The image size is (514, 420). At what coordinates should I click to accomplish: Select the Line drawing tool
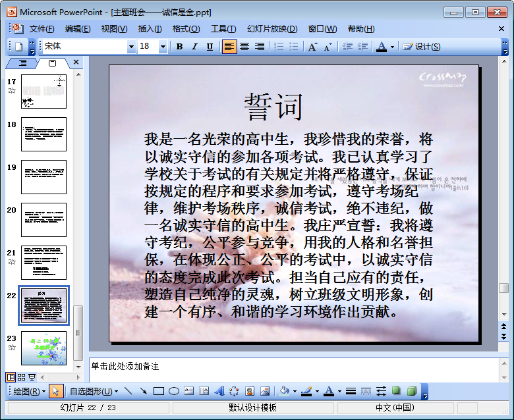pos(128,391)
